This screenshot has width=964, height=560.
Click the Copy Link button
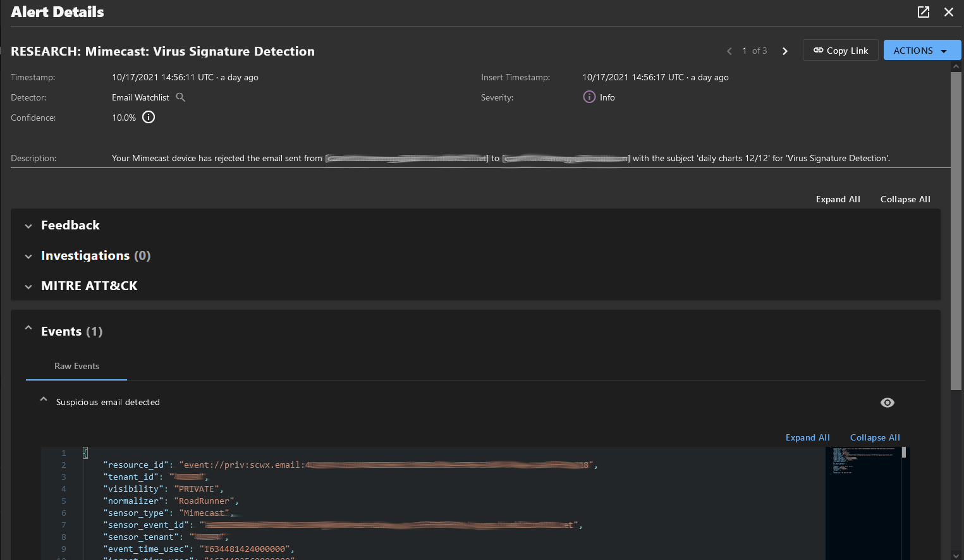[x=841, y=51]
